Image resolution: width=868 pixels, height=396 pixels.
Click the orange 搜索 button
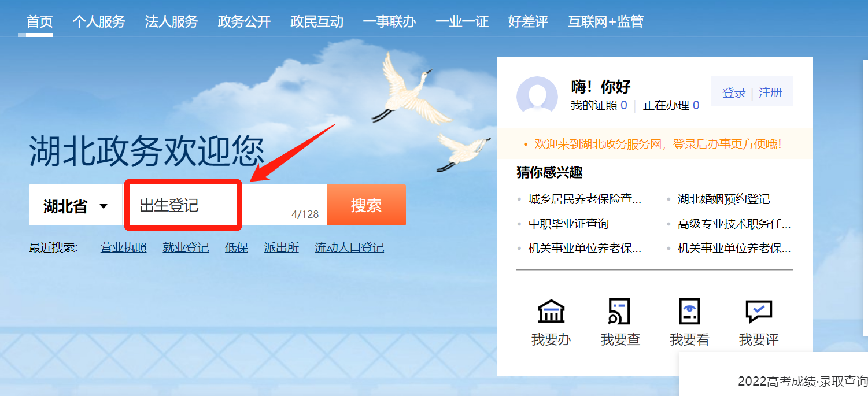[x=367, y=205]
